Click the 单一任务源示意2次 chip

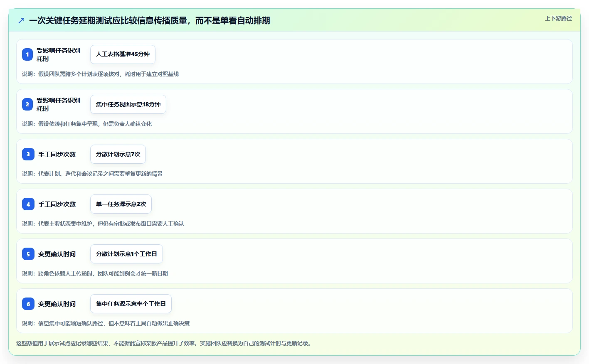click(121, 204)
